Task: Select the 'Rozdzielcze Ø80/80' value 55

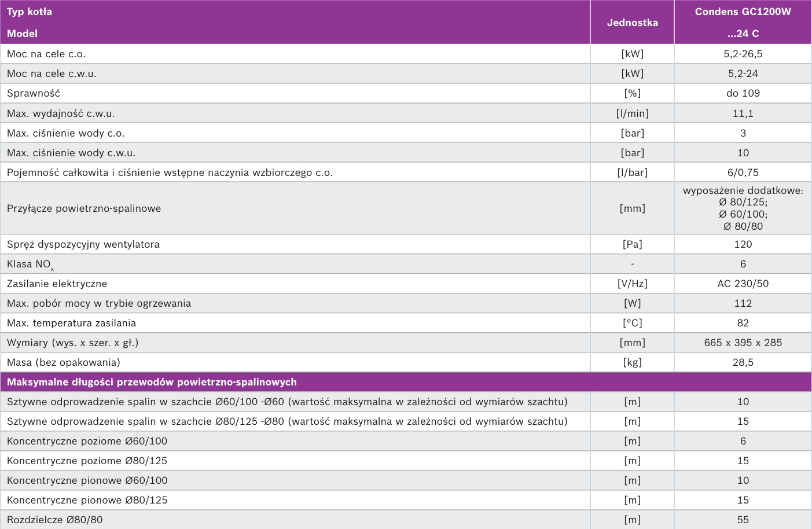Action: coord(743,520)
